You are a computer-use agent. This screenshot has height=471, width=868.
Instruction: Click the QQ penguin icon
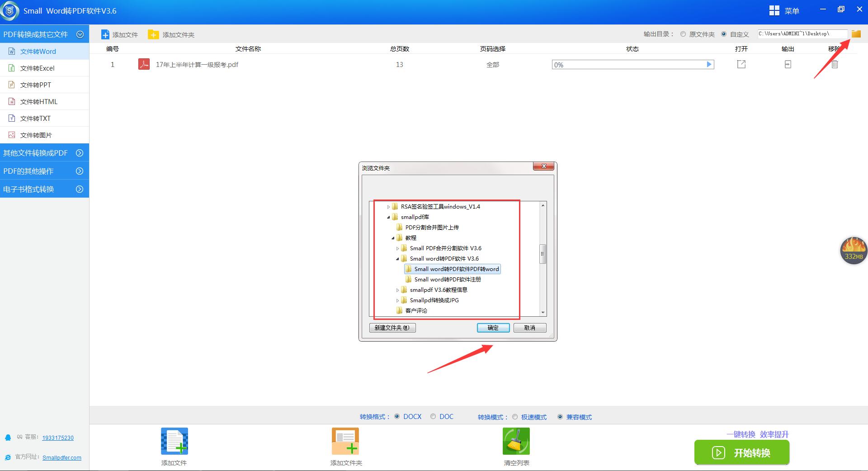[8, 438]
